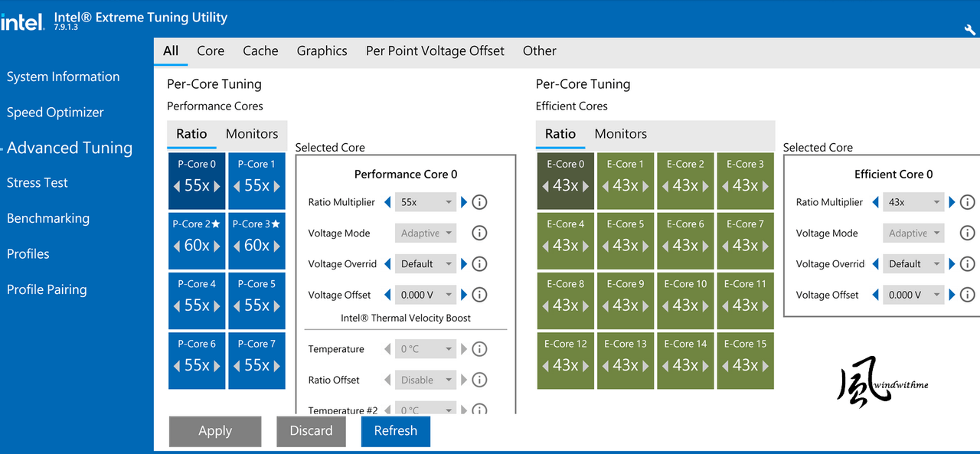Viewport: 980px width, 454px height.
Task: Click the Intel logo
Action: pos(22,21)
